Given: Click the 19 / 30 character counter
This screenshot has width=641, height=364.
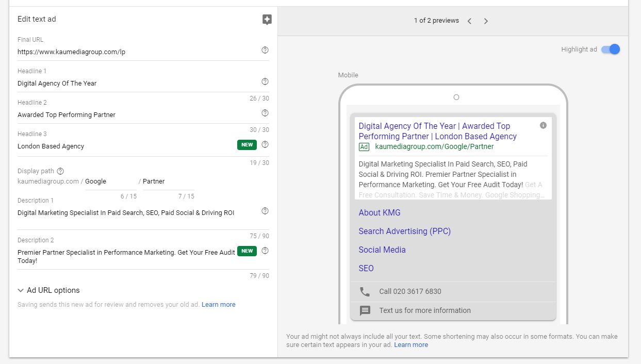Looking at the screenshot, I should (x=259, y=163).
